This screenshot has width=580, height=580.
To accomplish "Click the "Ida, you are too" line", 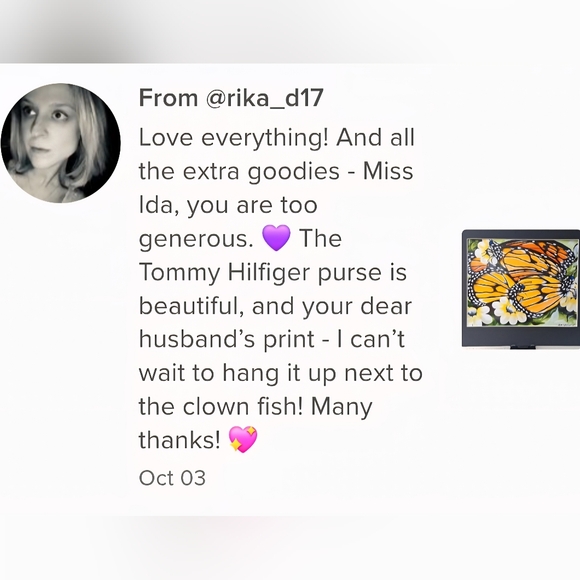I will [x=228, y=206].
